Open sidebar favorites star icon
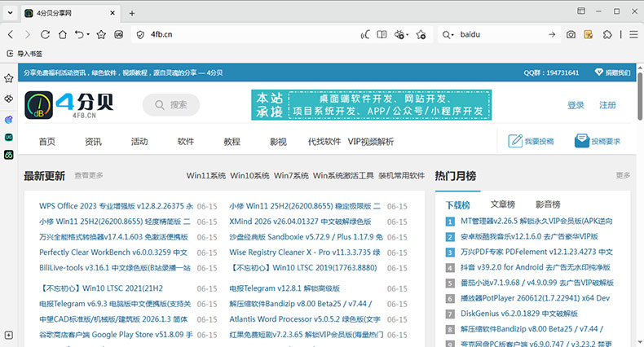The width and height of the screenshot is (644, 347). [x=9, y=78]
